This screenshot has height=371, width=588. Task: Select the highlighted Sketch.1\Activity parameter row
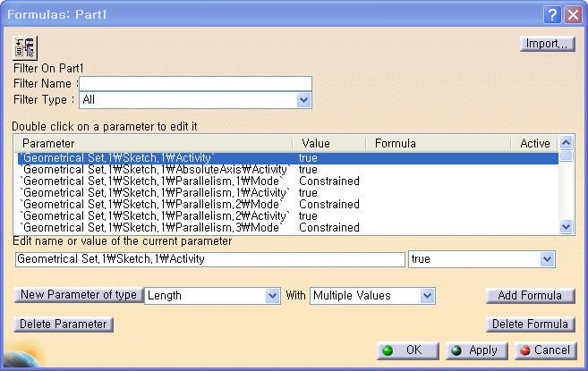pyautogui.click(x=288, y=157)
